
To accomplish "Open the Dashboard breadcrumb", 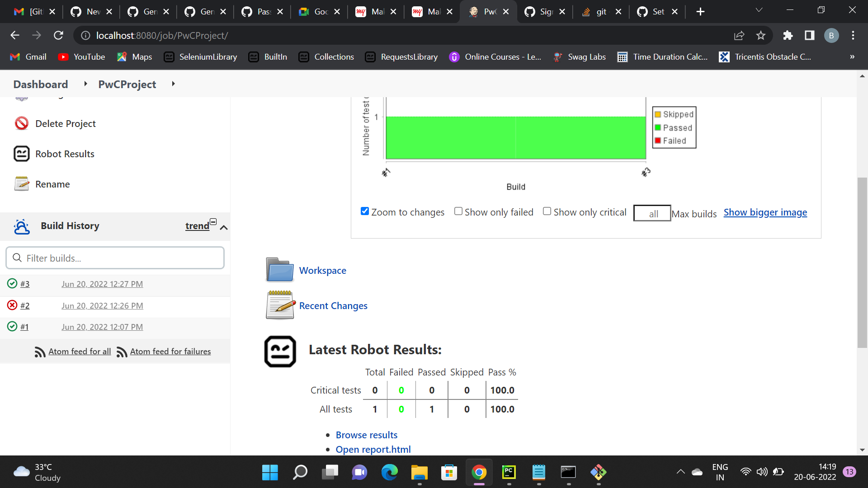I will click(x=40, y=84).
